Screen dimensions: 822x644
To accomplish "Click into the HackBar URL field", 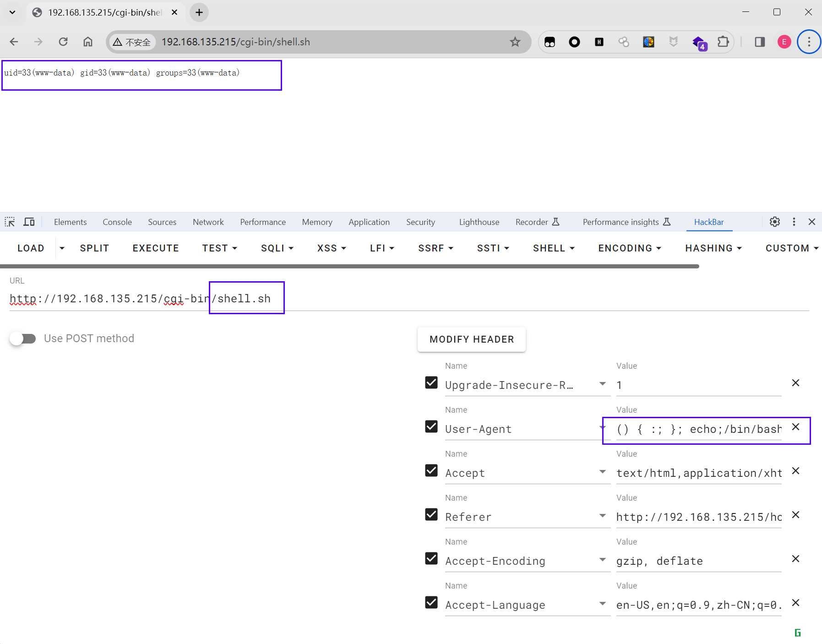I will (x=409, y=299).
